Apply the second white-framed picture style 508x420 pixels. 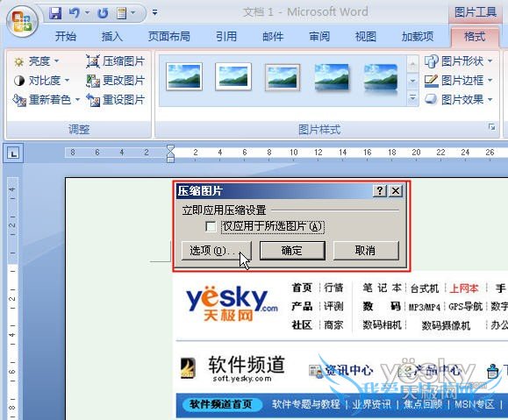point(233,77)
